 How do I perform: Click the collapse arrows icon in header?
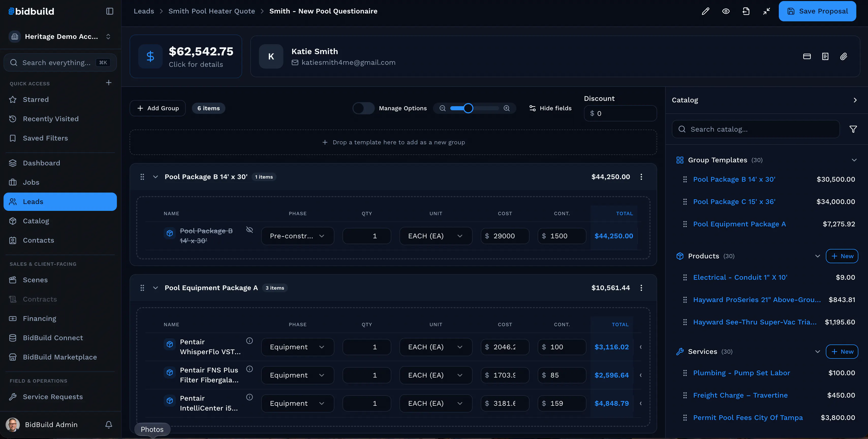coord(767,11)
